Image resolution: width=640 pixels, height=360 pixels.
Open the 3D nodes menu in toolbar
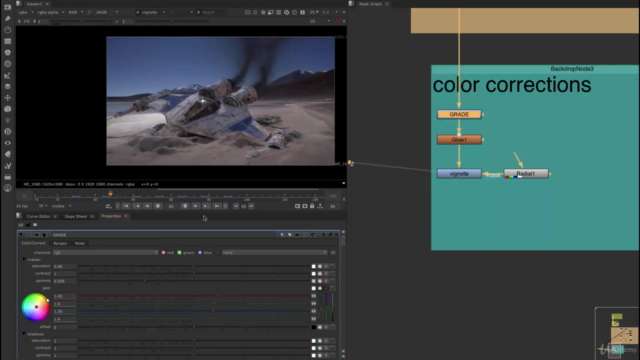click(7, 109)
